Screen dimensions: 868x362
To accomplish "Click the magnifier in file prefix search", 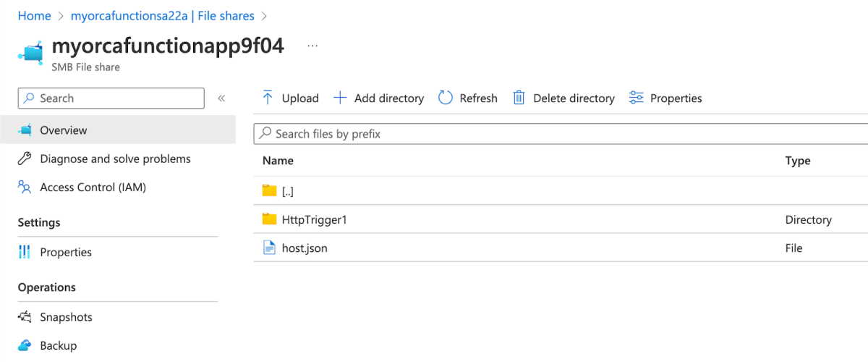I will pyautogui.click(x=265, y=134).
